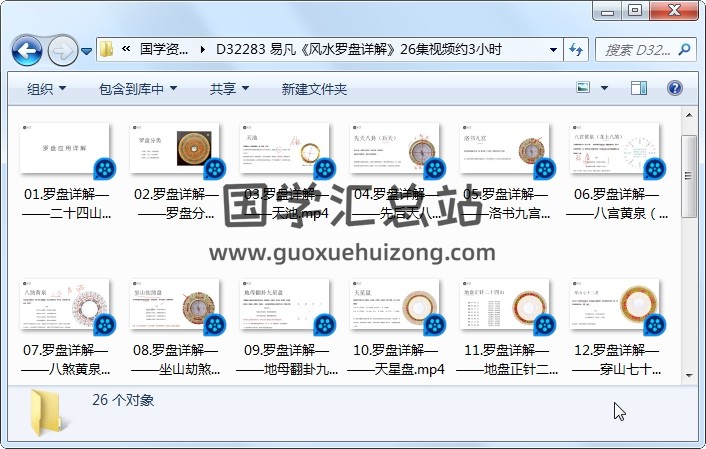This screenshot has width=706, height=449.
Task: Click file name 11.罗盘详解——地盘正针二
Action: point(507,359)
